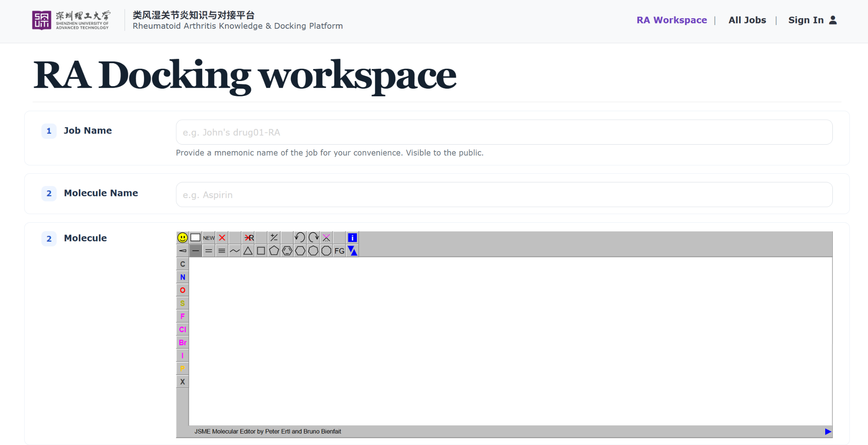Redo the last editor action
The image size is (868, 445).
[x=314, y=238]
